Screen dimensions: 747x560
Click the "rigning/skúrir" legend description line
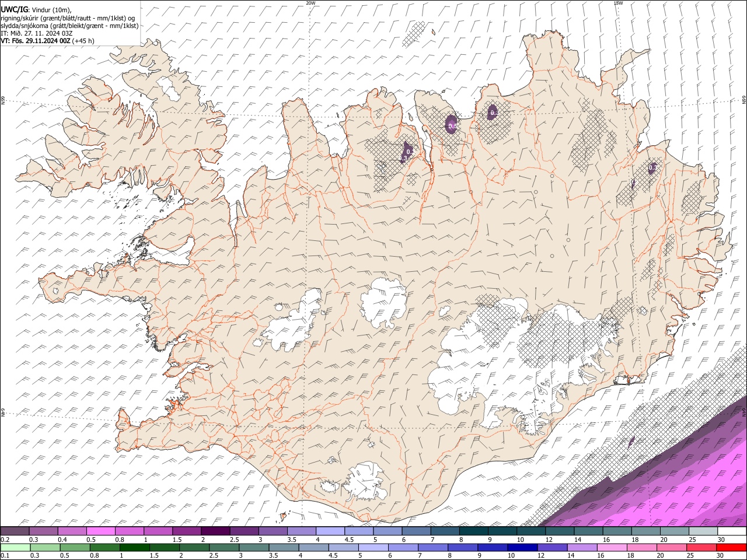pos(68,18)
